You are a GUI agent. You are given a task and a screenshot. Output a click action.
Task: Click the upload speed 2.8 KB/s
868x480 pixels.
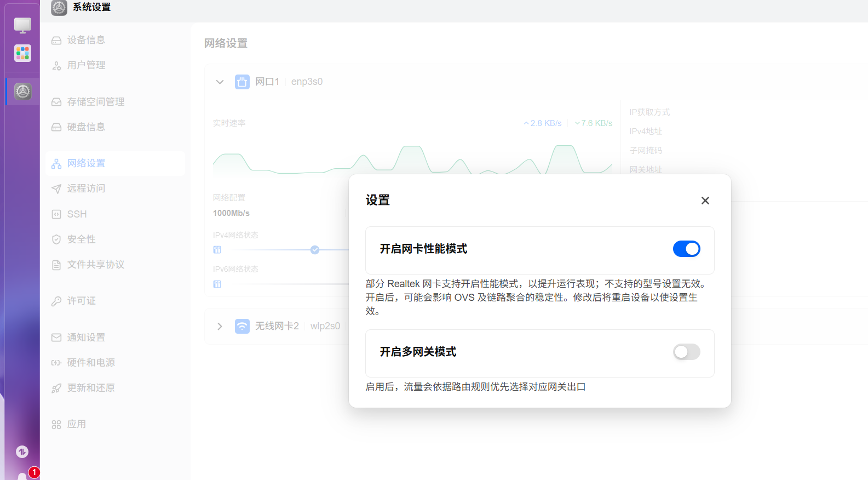pos(543,123)
